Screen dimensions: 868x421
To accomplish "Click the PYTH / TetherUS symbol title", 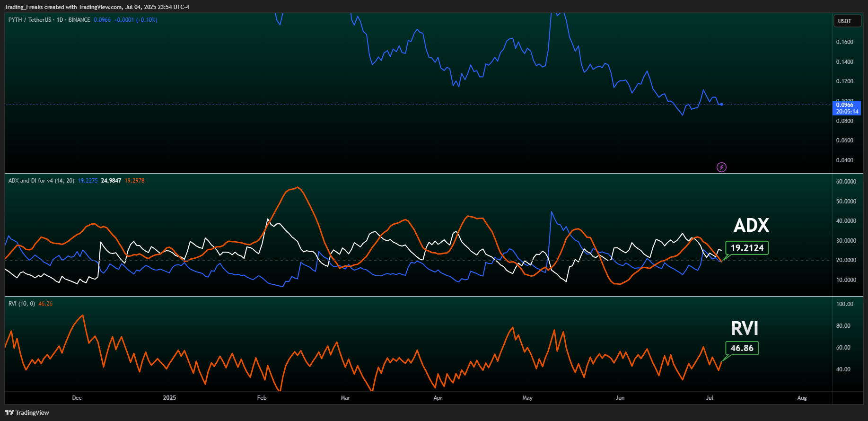I will pyautogui.click(x=29, y=20).
